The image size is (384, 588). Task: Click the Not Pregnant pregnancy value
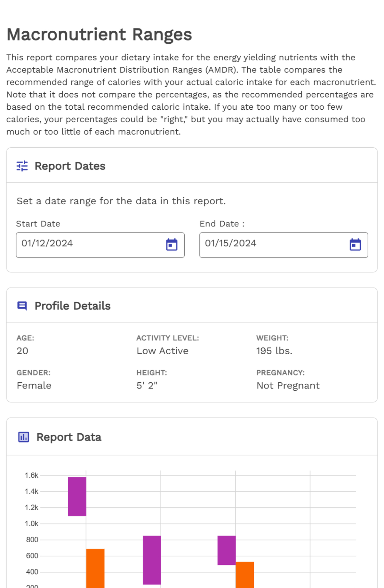click(288, 385)
